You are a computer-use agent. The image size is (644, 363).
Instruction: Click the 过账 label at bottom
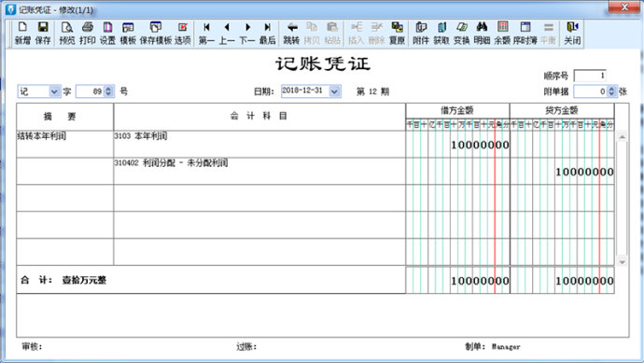(246, 346)
